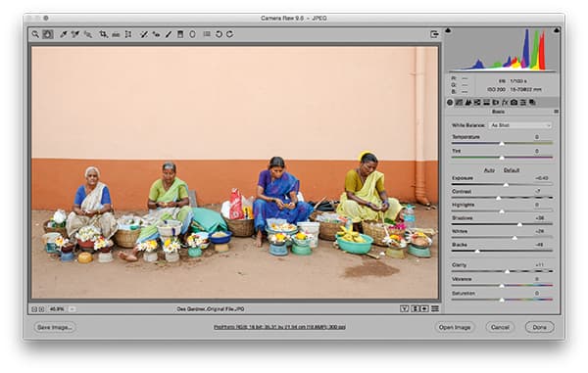The image size is (588, 373).
Task: Rotate image clockwise
Action: click(230, 34)
